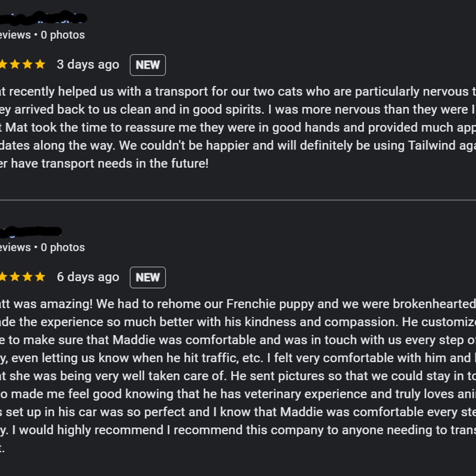
Task: Click the NEW badge on the 6 days ago review
Action: (148, 277)
